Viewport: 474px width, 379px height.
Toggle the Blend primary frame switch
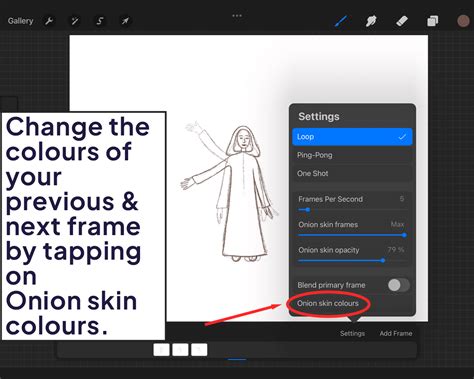[x=399, y=285]
